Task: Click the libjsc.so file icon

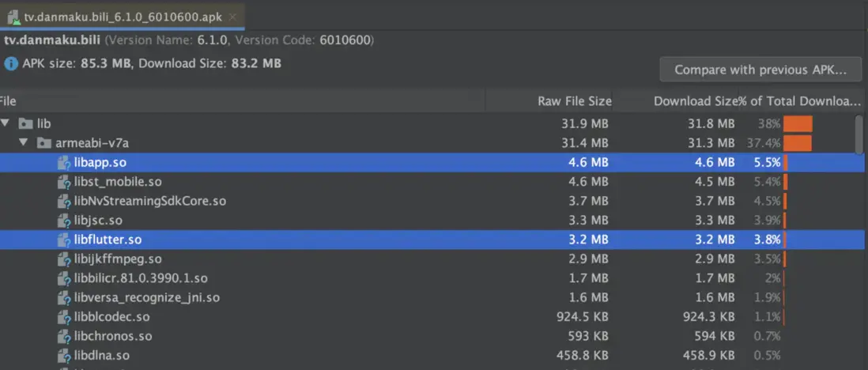Action: [x=64, y=221]
